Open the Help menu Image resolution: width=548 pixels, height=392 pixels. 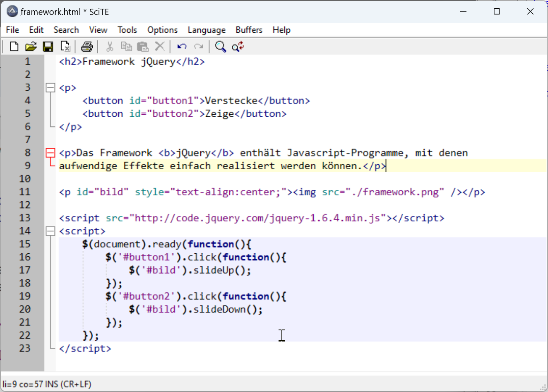[x=281, y=30]
